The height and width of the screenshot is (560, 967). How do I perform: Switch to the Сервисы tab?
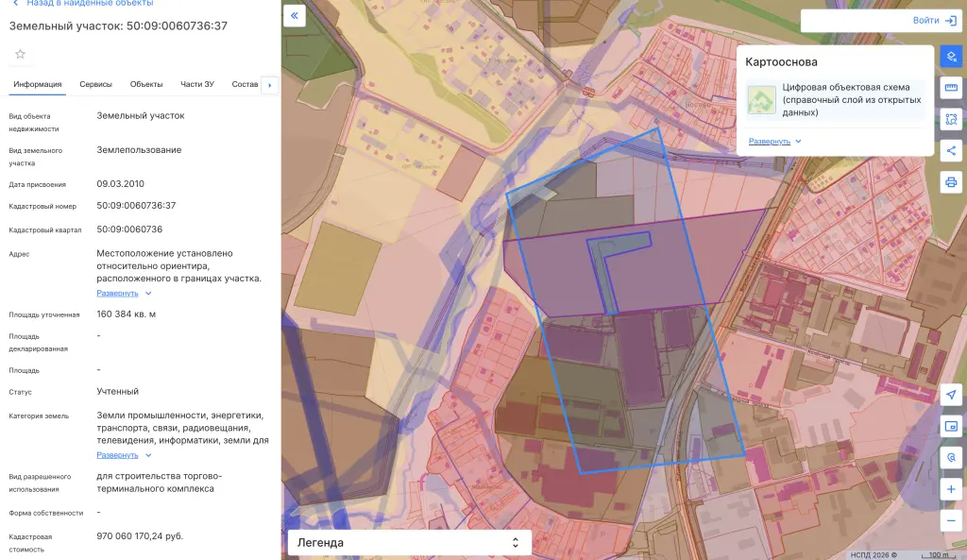click(95, 84)
